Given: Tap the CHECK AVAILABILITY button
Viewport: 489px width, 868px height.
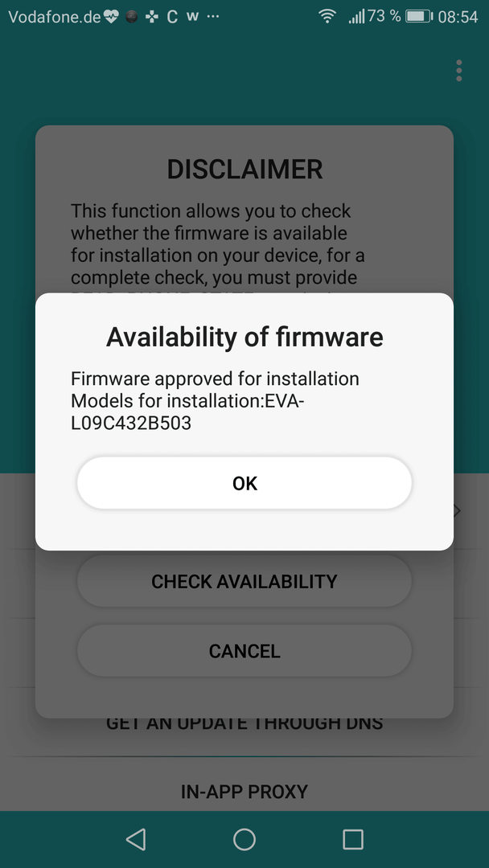Looking at the screenshot, I should tap(244, 581).
